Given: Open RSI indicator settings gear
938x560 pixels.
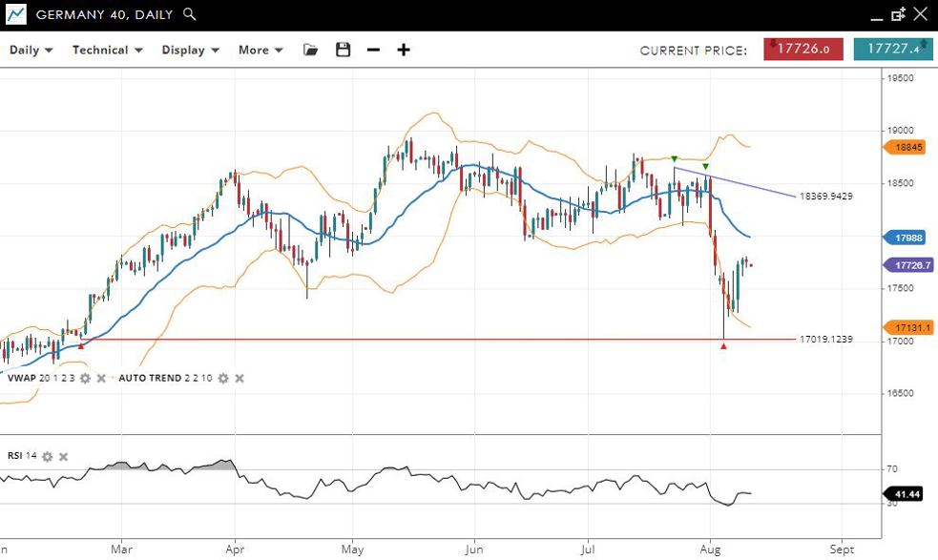Looking at the screenshot, I should [47, 456].
